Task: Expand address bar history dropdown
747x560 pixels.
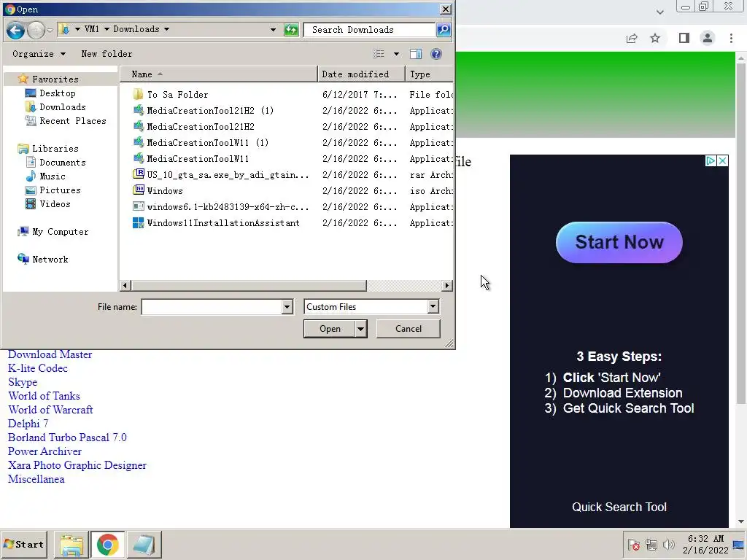Action: pyautogui.click(x=273, y=29)
